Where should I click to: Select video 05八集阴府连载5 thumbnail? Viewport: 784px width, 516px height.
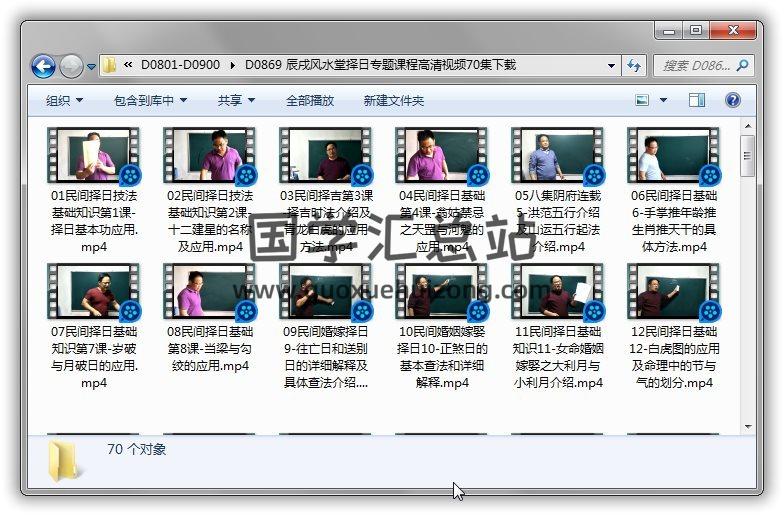pos(558,156)
